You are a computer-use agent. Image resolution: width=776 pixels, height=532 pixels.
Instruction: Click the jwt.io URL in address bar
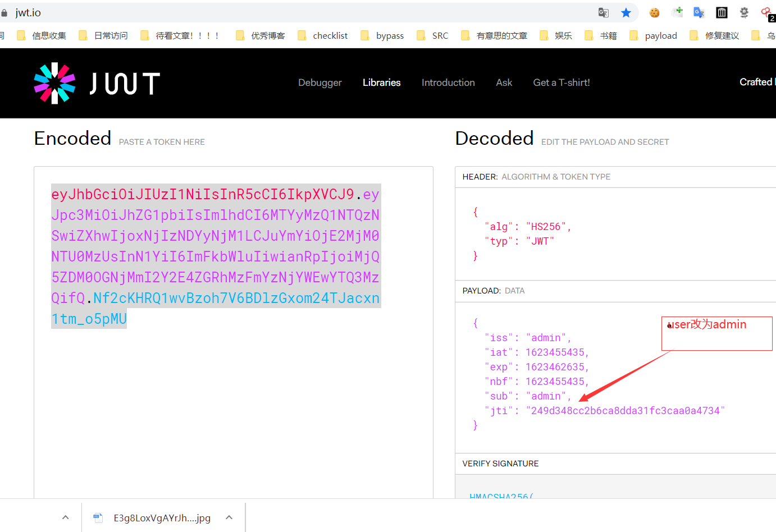28,12
